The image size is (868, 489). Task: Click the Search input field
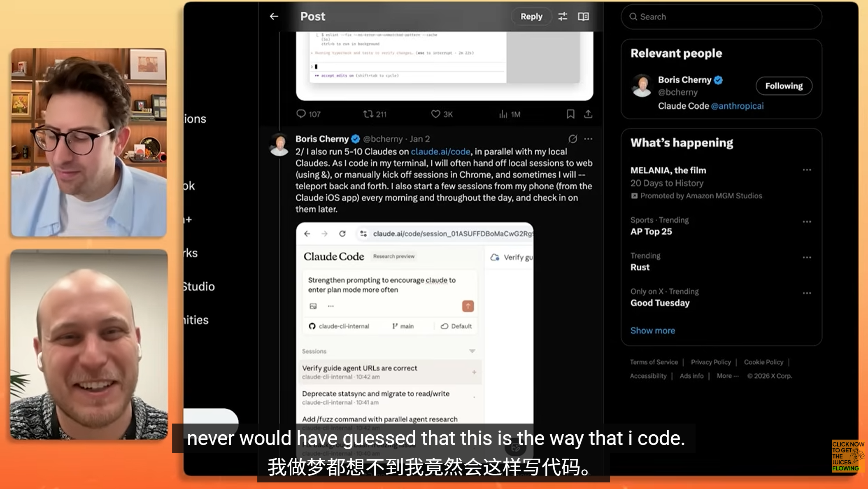pyautogui.click(x=721, y=17)
